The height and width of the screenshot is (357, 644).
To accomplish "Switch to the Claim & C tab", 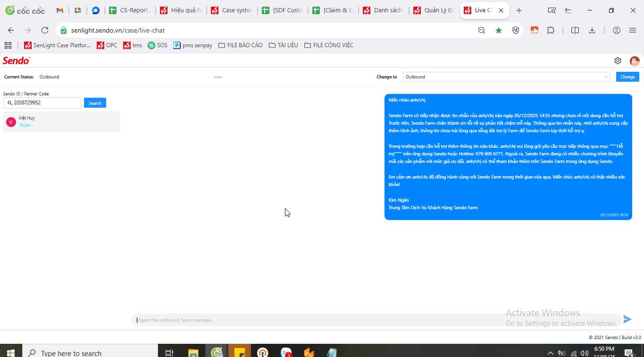I will pos(334,10).
